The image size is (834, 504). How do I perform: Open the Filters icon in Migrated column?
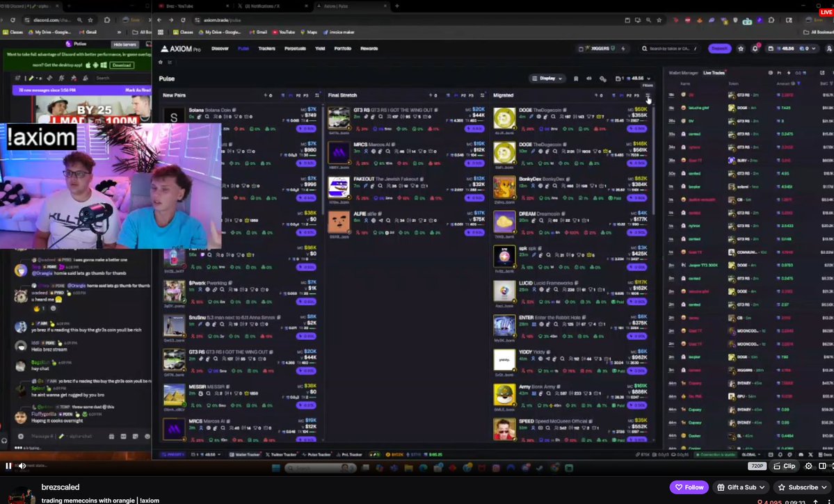[x=648, y=96]
